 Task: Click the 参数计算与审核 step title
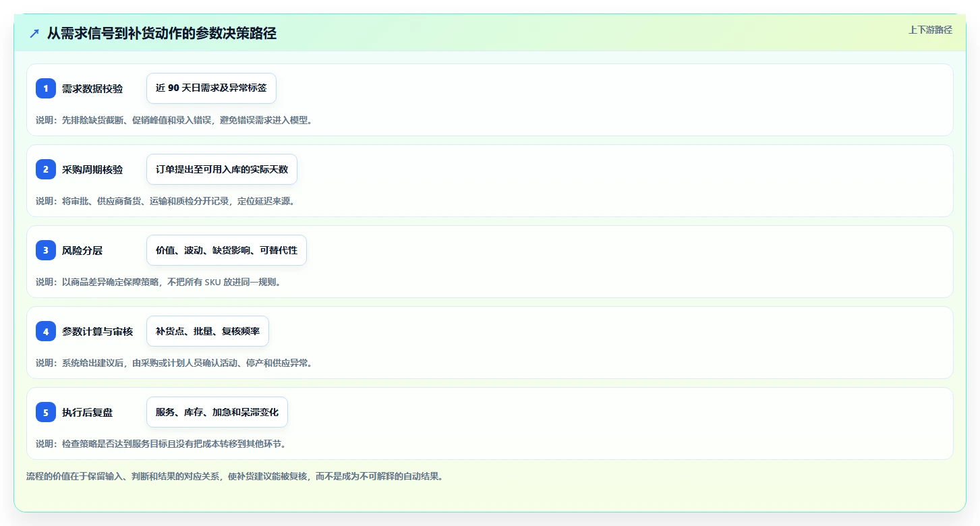(x=98, y=331)
